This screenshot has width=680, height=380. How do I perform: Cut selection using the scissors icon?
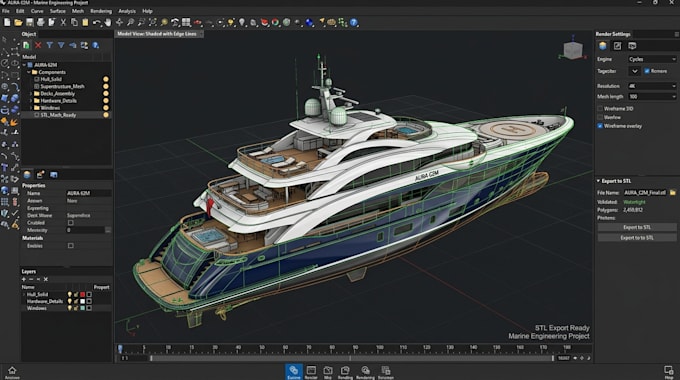pyautogui.click(x=63, y=23)
